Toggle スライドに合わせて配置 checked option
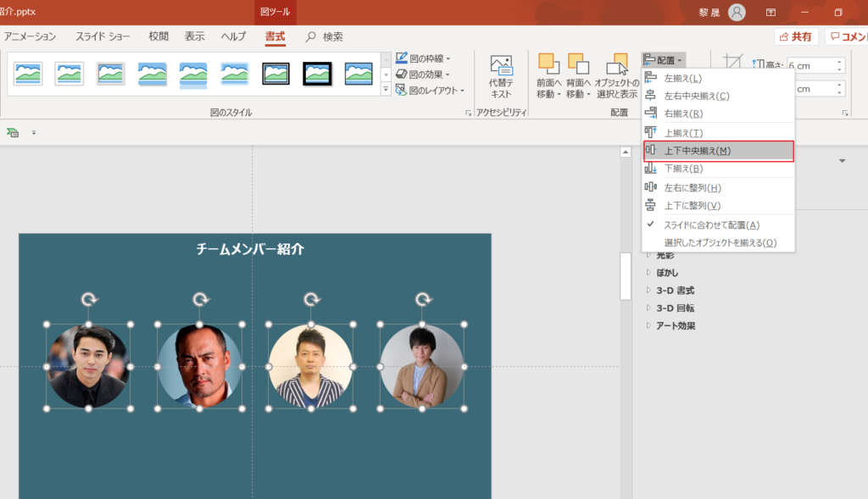 coord(711,225)
